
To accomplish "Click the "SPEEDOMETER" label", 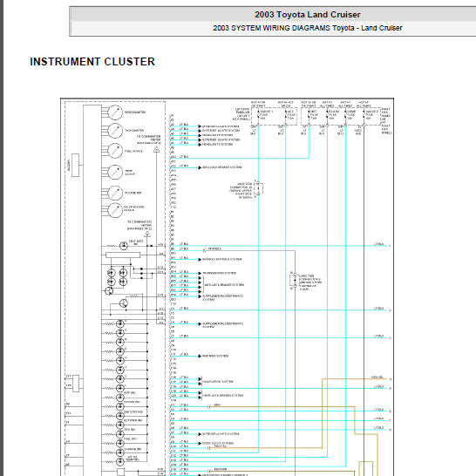I will 135,112.
